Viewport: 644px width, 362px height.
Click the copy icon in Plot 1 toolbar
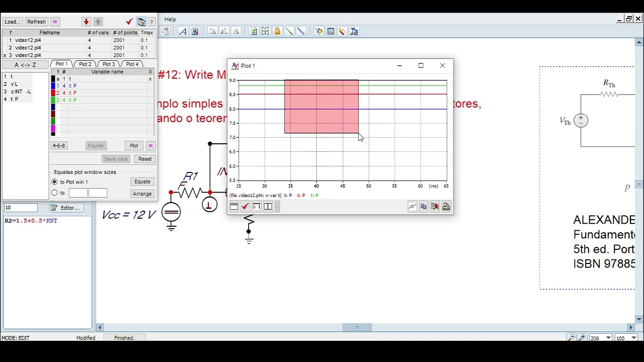(424, 207)
